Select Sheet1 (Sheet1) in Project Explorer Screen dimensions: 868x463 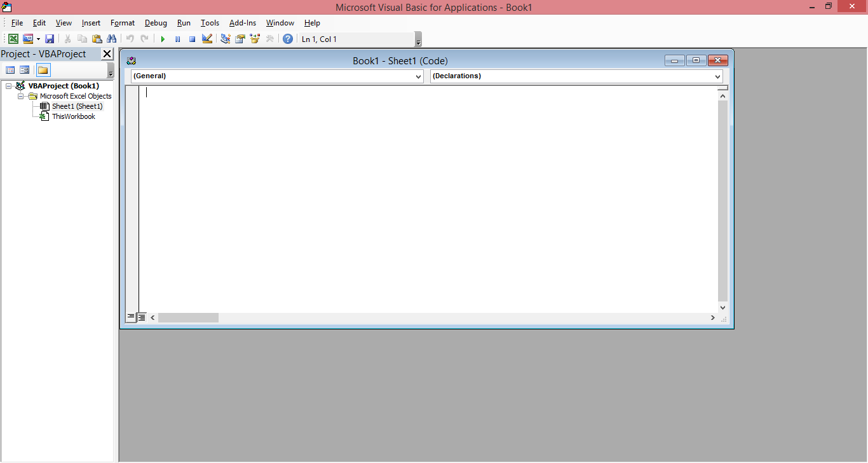(78, 106)
